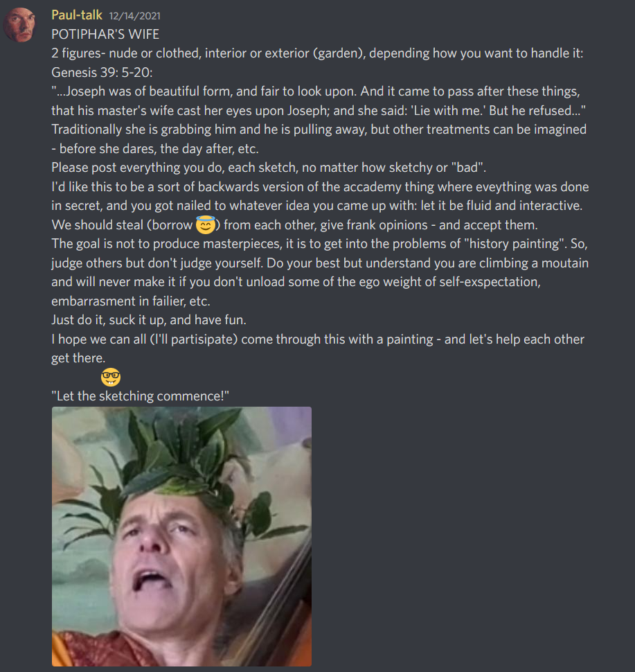
Task: Click the line 'embarrasment in failier, etc.'
Action: coord(131,301)
